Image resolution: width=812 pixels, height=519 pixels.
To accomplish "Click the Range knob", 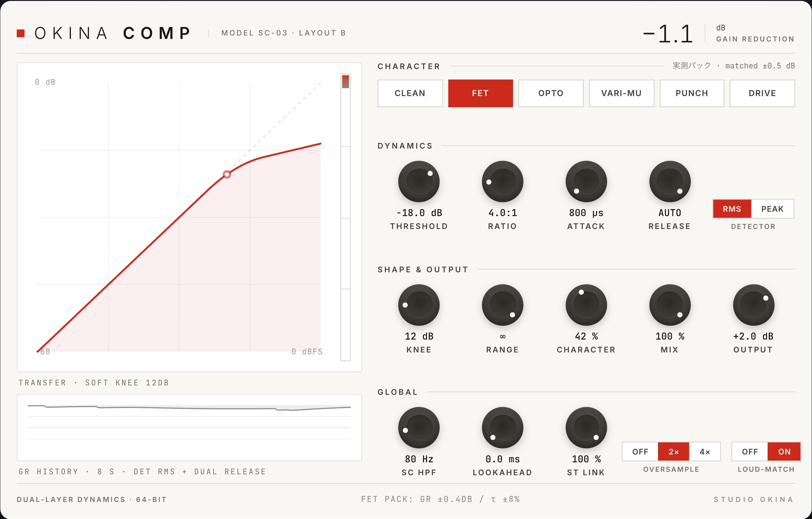I will (502, 305).
